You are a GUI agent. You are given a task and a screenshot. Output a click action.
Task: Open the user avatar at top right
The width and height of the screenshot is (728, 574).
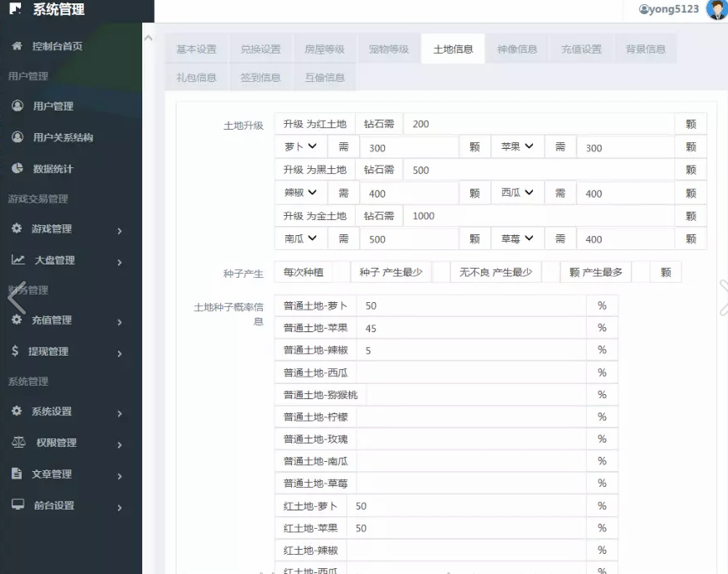716,10
